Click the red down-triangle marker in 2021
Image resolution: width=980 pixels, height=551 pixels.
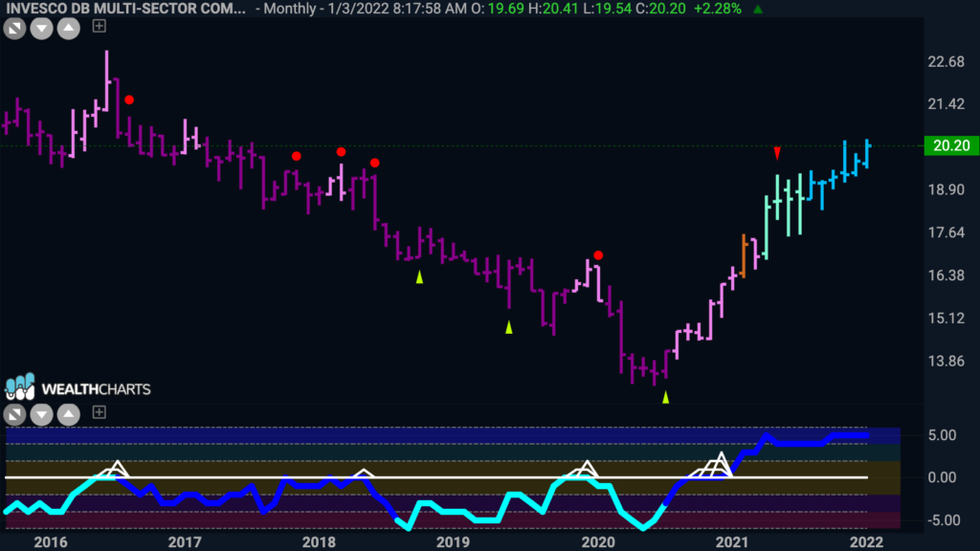[777, 153]
